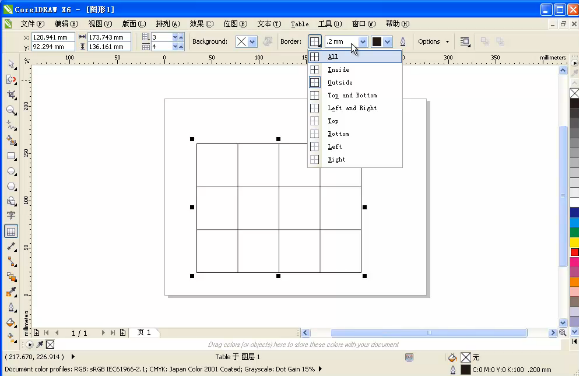579x376 pixels.
Task: Open the 文件 (File) menu
Action: [x=32, y=24]
